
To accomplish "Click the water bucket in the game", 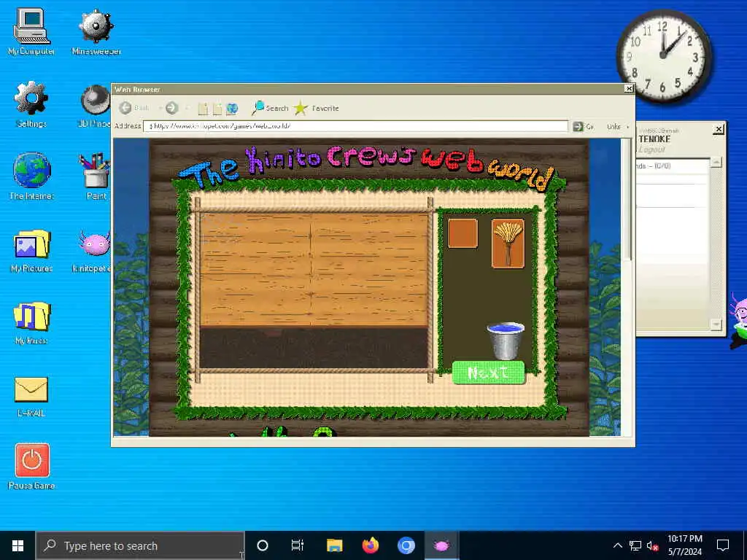I will click(506, 341).
